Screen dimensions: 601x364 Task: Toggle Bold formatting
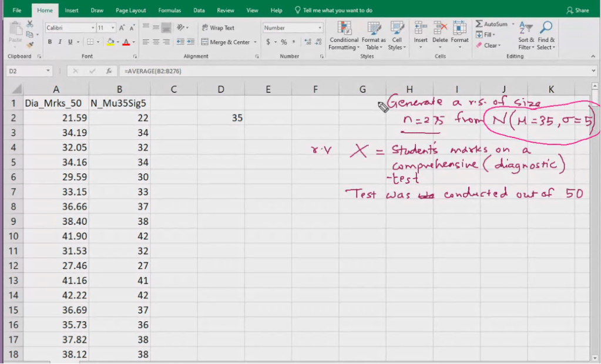click(x=50, y=42)
